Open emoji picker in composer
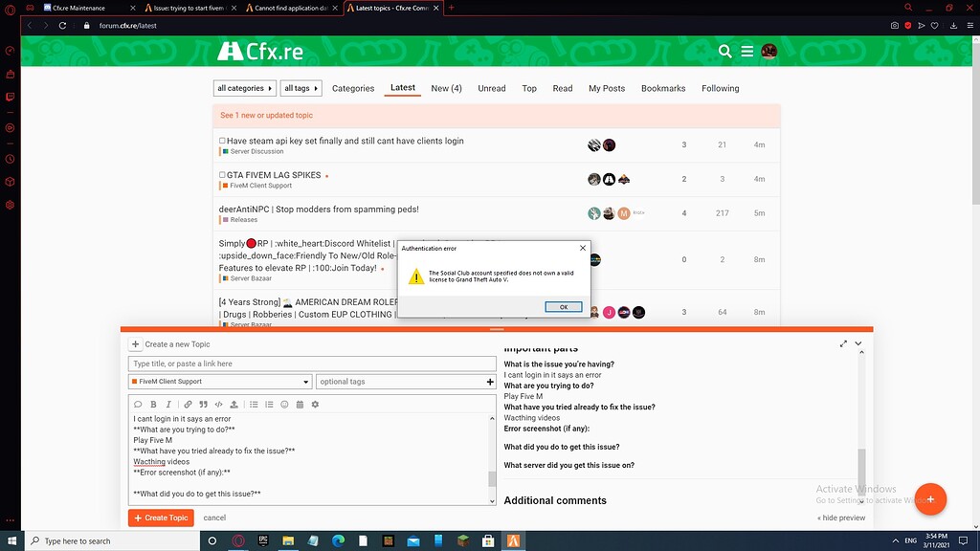The height and width of the screenshot is (551, 980). pos(284,405)
